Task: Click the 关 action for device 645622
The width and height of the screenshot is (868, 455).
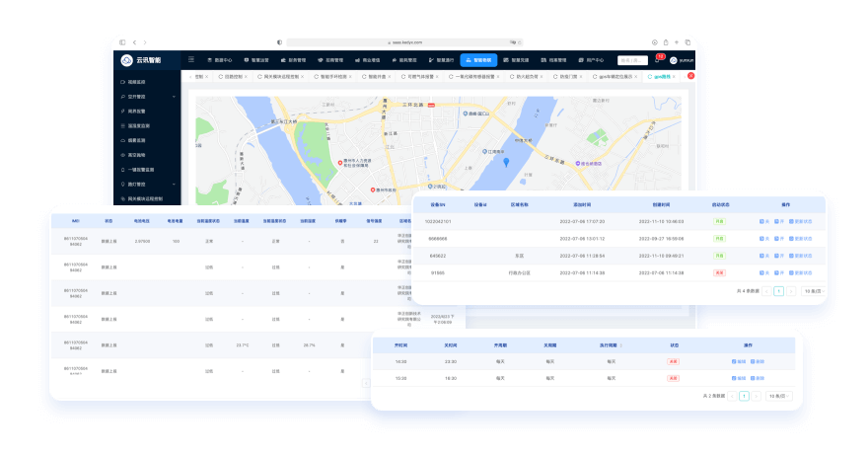Action: (766, 256)
